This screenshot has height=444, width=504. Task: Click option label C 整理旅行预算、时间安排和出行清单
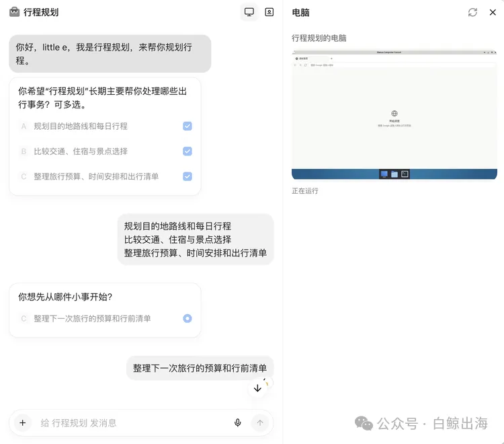(x=96, y=176)
